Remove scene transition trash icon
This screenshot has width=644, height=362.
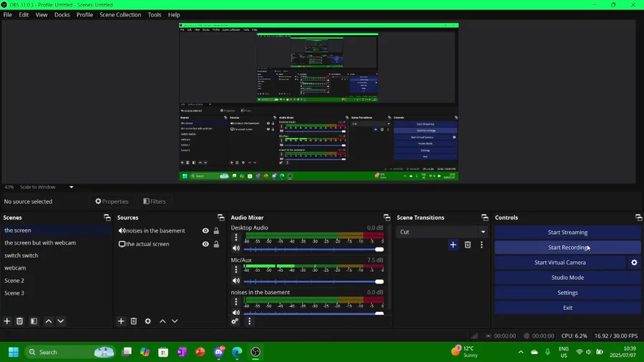467,245
